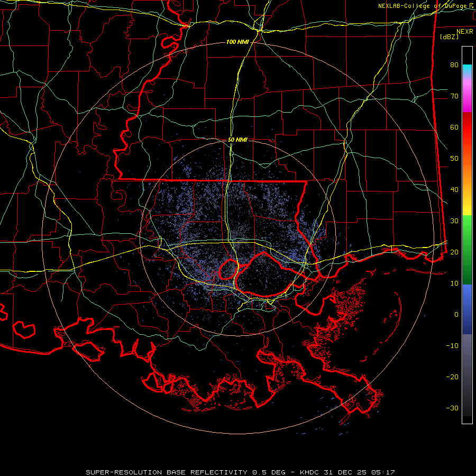Click the 30 dBZ scale value
The width and height of the screenshot is (476, 476).
point(454,221)
